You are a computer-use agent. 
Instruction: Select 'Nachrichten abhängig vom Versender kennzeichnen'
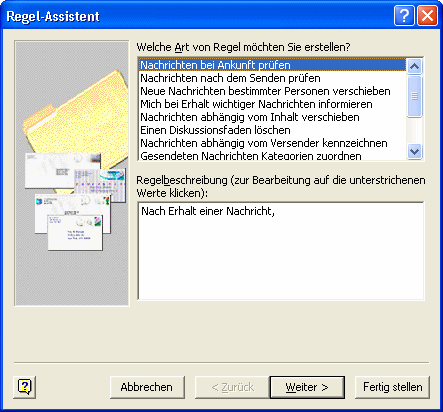[x=273, y=143]
